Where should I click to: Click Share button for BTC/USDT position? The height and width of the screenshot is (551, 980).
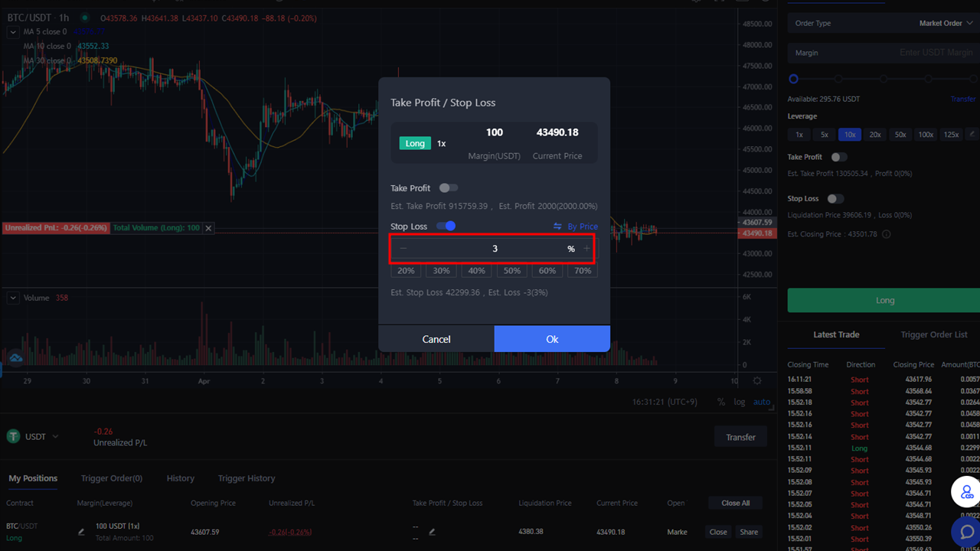(x=749, y=532)
